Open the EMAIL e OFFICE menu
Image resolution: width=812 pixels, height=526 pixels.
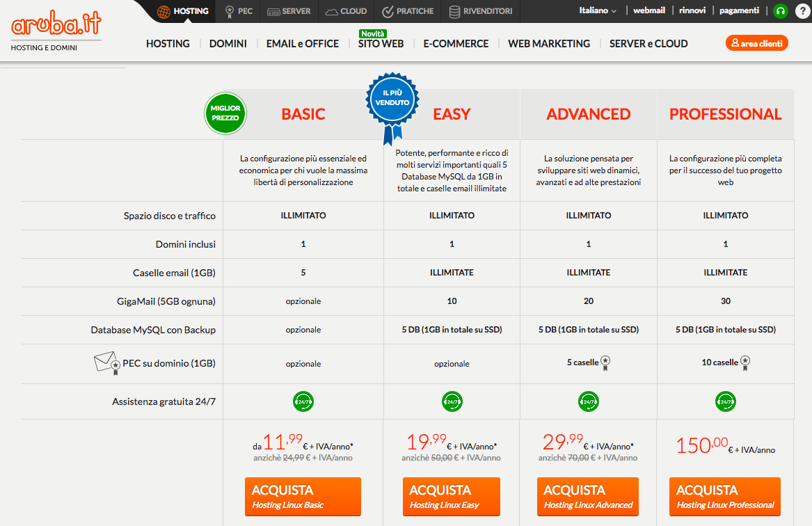(x=303, y=44)
